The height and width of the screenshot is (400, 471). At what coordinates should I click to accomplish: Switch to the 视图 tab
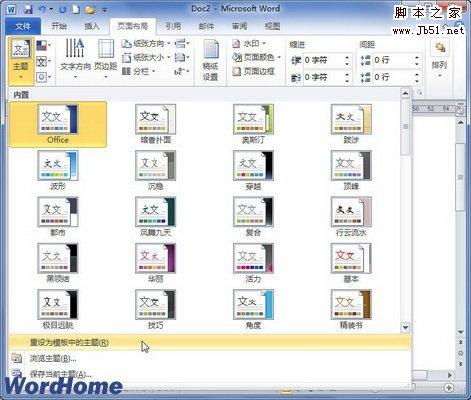pyautogui.click(x=272, y=26)
